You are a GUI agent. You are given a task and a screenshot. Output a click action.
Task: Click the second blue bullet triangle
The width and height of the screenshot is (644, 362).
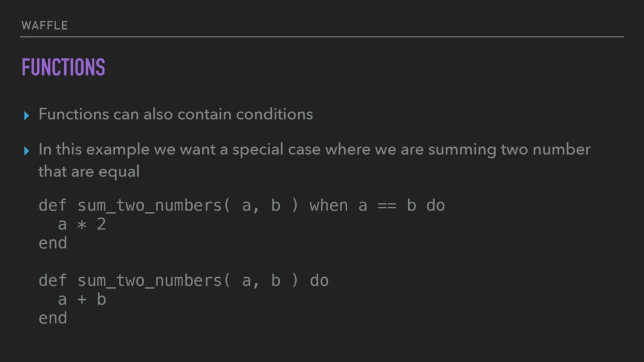pos(26,151)
